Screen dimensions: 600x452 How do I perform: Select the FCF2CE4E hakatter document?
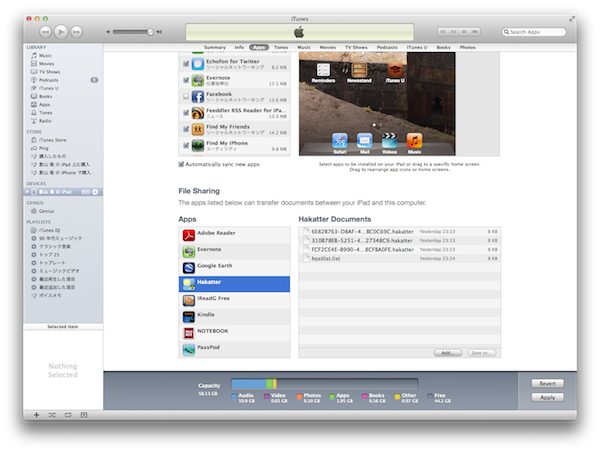pos(399,250)
